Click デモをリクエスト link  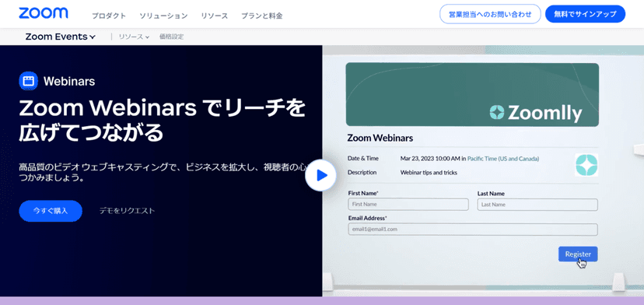pyautogui.click(x=127, y=211)
